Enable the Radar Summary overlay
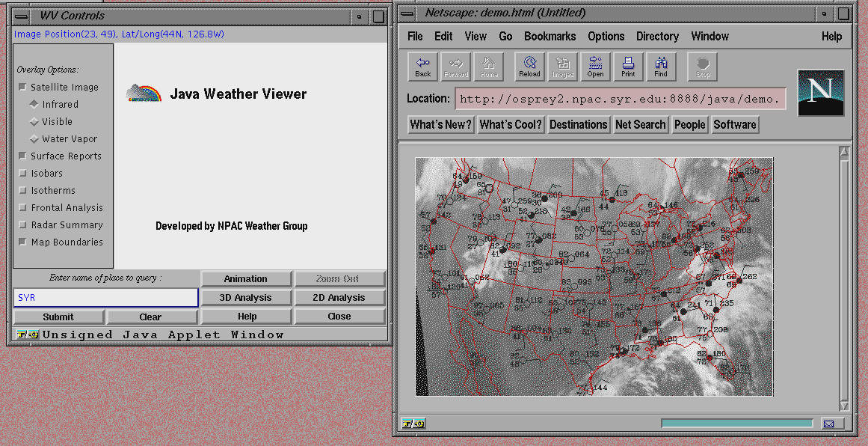868x446 pixels. [x=22, y=225]
